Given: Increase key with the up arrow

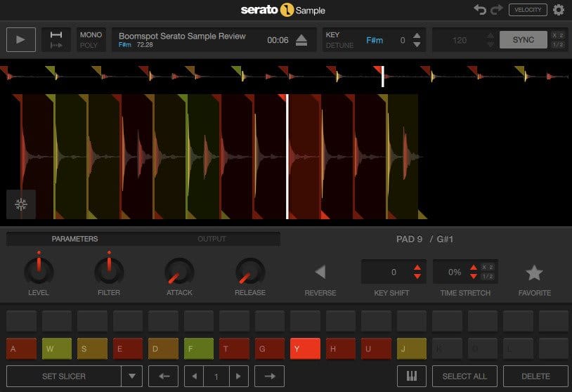Looking at the screenshot, I should point(417,36).
